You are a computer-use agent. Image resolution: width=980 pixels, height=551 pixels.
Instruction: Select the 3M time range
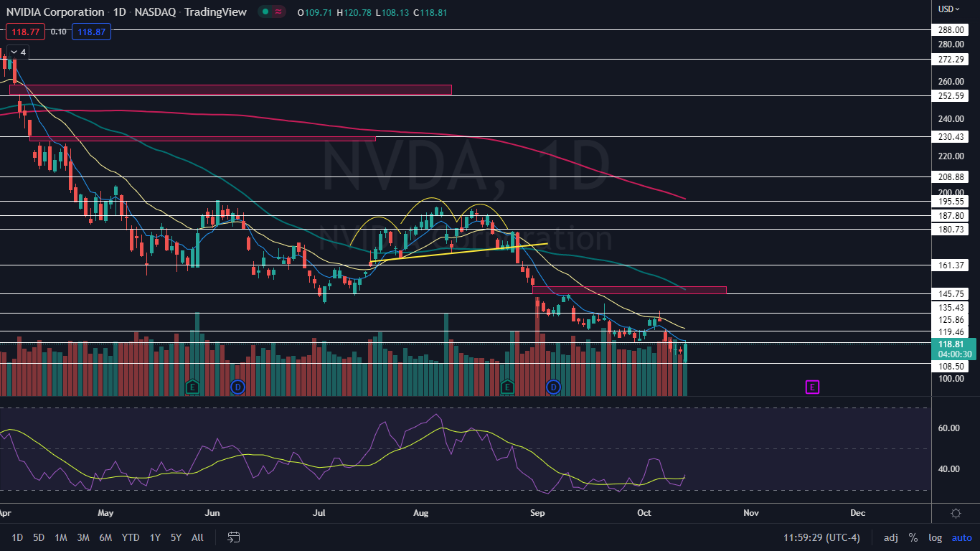83,537
